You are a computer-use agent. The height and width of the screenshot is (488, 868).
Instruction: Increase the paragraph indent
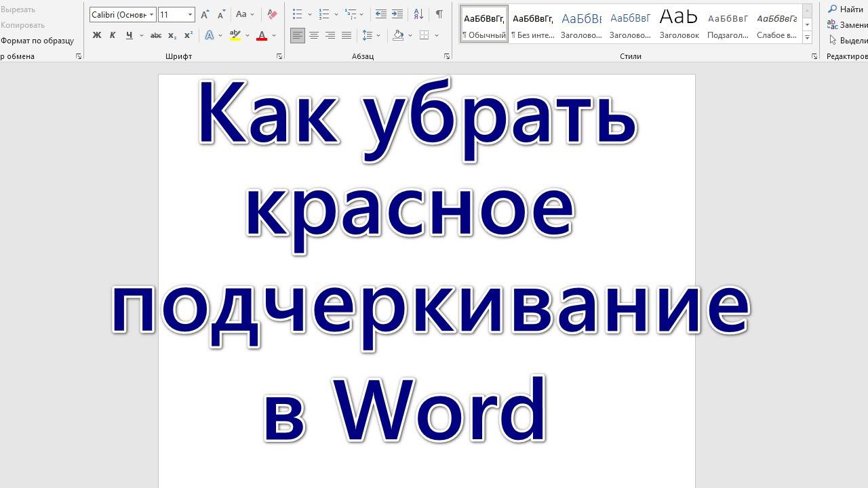(397, 14)
